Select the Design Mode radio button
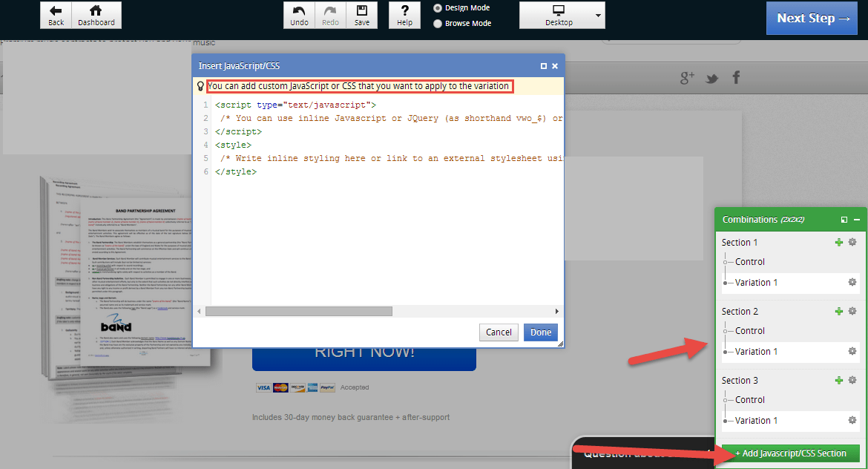Image resolution: width=868 pixels, height=469 pixels. pyautogui.click(x=437, y=9)
